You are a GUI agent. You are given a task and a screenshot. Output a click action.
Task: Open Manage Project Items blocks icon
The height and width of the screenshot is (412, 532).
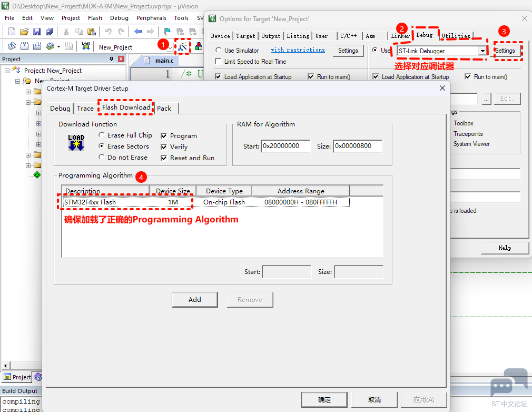[199, 46]
